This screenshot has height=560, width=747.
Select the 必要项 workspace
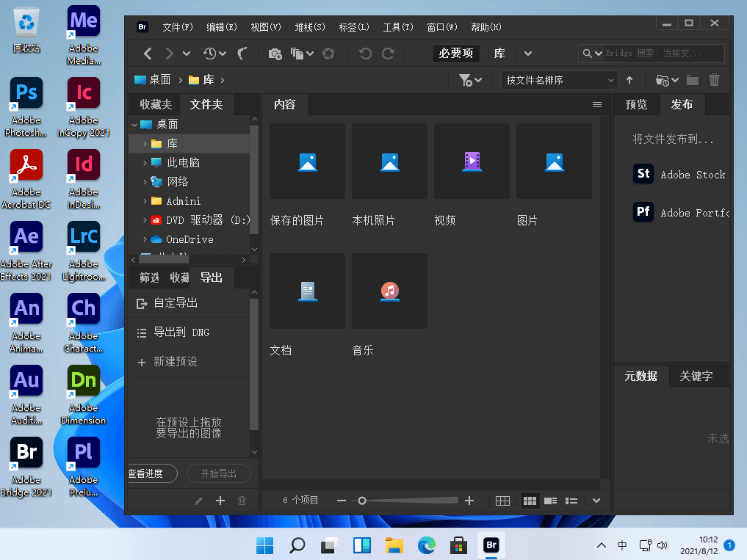(456, 54)
